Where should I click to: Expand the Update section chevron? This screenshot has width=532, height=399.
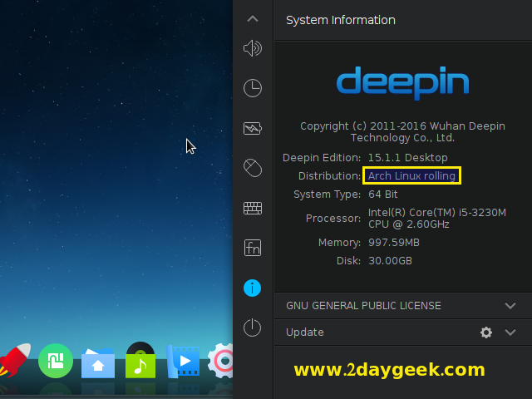(x=510, y=332)
